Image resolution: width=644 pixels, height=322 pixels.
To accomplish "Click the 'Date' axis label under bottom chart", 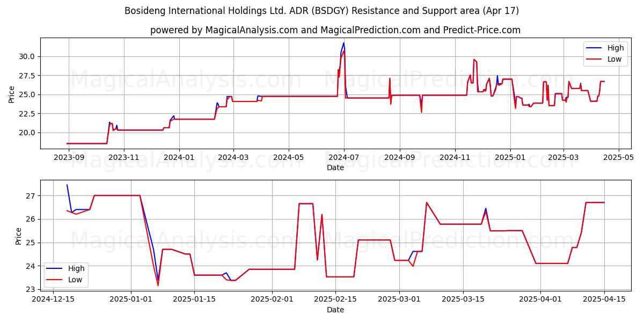I will 335,310.
